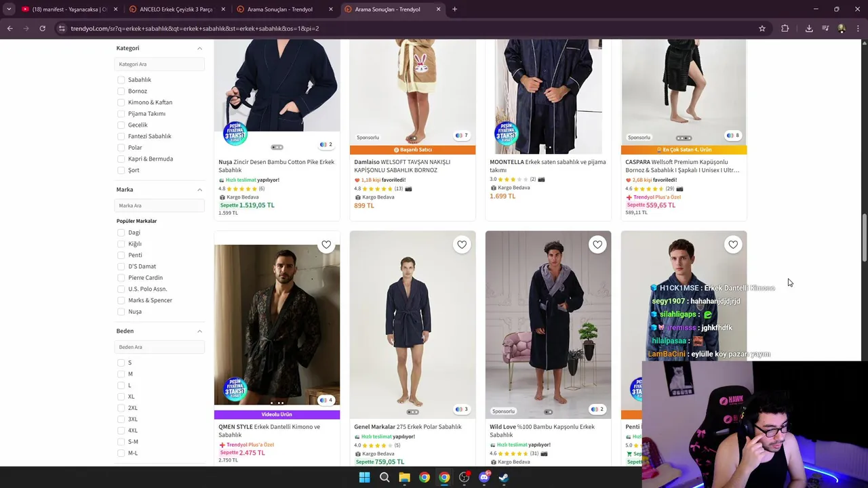Open CASPARA Wellsoft Premium product title

point(682,166)
